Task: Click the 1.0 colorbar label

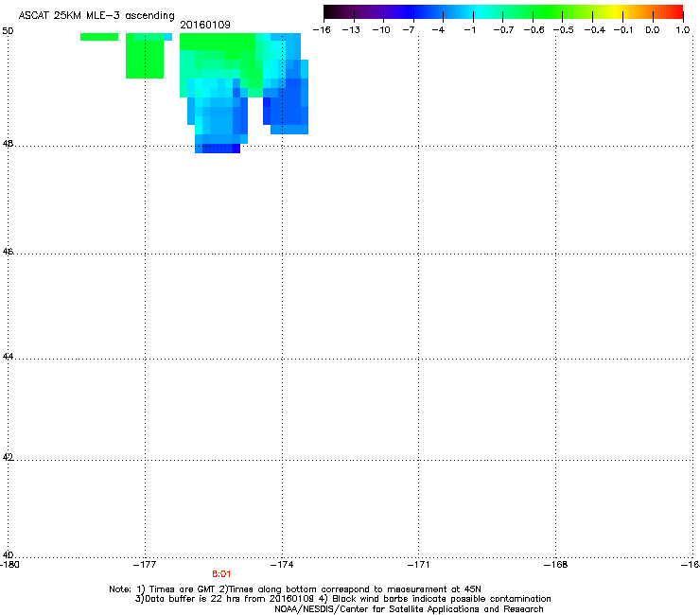Action: pyautogui.click(x=683, y=30)
